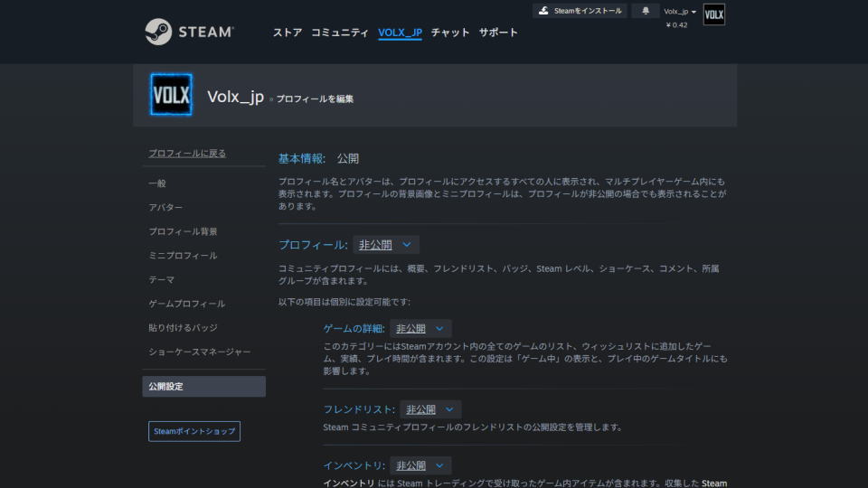Select テーマ in the sidebar
868x488 pixels.
click(162, 280)
